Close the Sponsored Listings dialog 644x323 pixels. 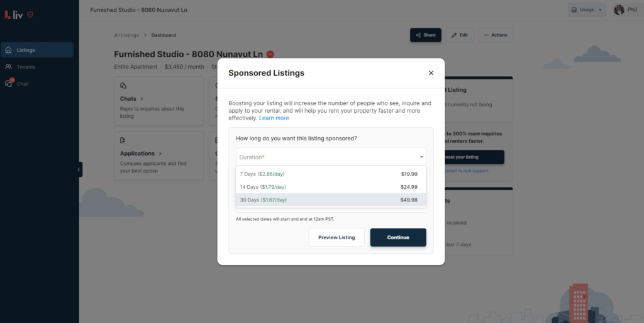tap(431, 73)
